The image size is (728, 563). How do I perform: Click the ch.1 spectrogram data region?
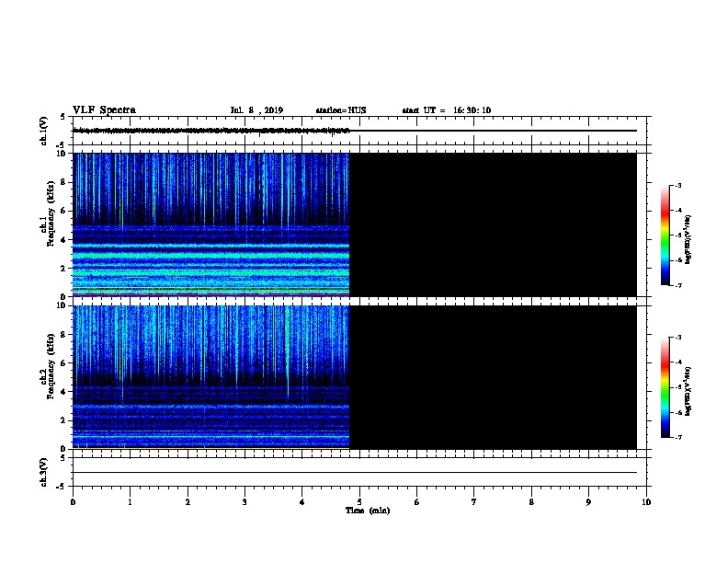coord(210,224)
